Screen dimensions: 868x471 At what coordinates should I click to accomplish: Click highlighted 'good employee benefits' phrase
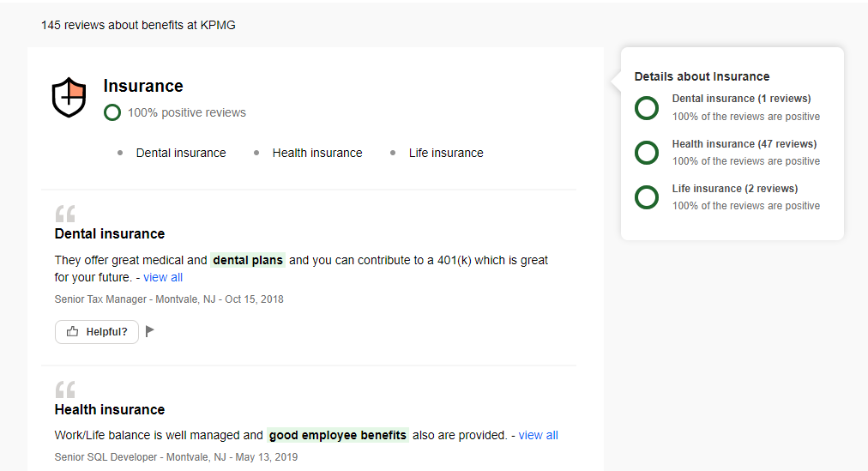(338, 435)
